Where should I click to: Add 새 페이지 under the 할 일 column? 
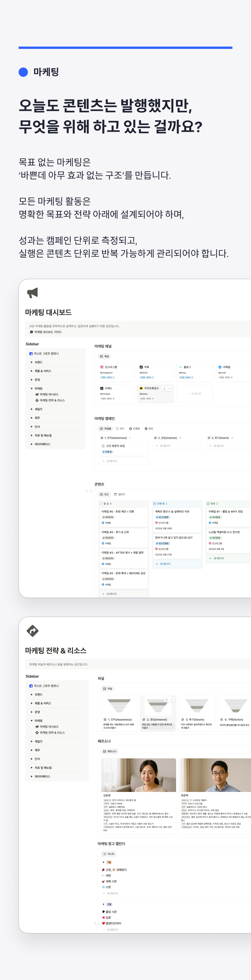click(x=124, y=594)
